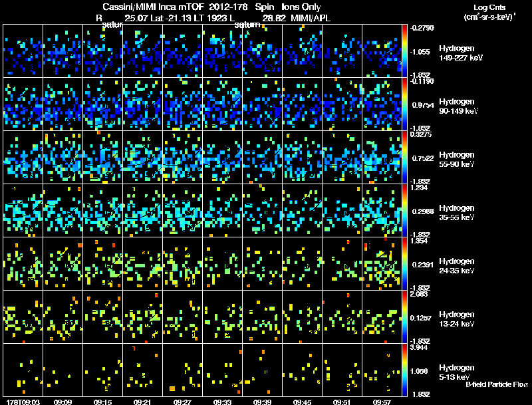The image size is (532, 405).
Task: Select the 09:57 panel in 24-35 keV row
Action: (x=382, y=263)
